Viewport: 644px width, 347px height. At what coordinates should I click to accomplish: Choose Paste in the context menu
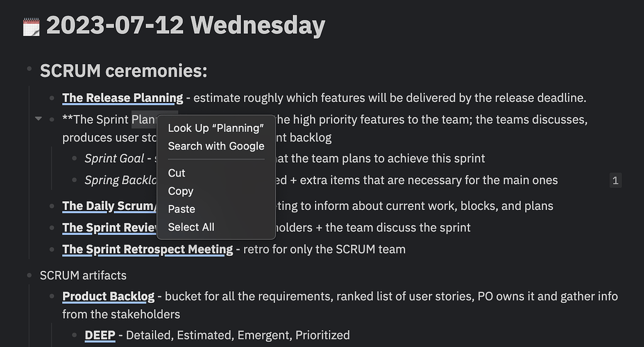(182, 209)
